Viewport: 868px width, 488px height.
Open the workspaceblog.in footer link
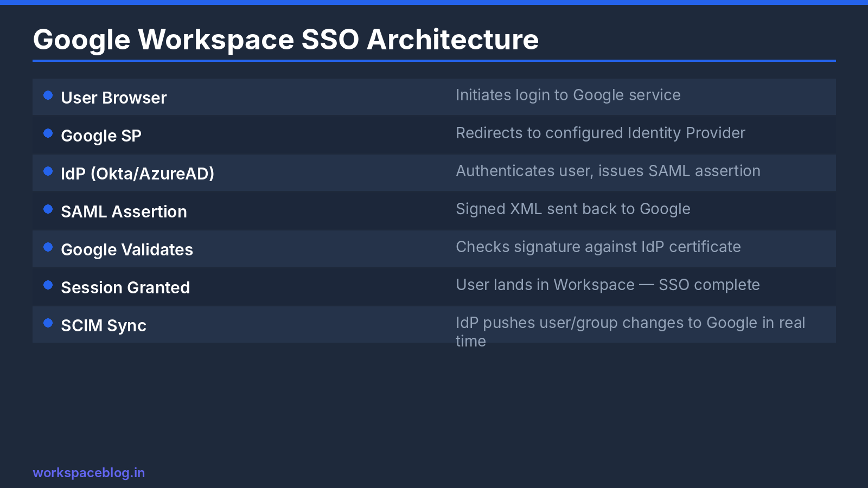tap(89, 473)
